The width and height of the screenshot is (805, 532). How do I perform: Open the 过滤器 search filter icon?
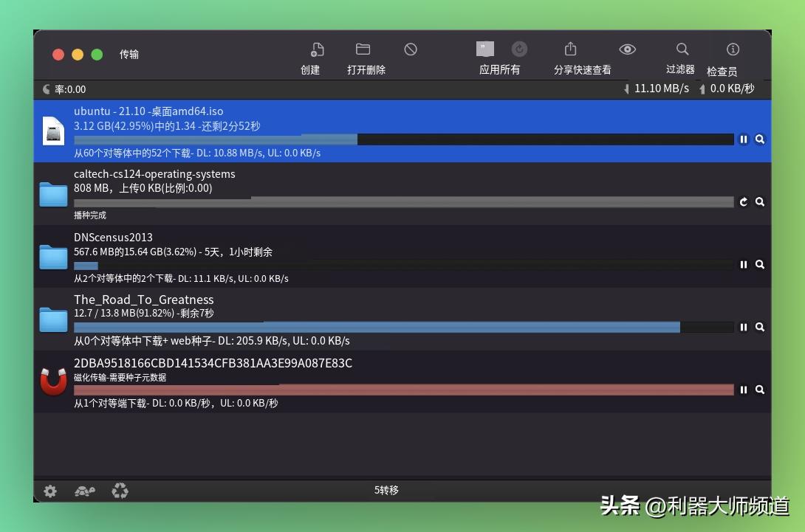(x=681, y=49)
